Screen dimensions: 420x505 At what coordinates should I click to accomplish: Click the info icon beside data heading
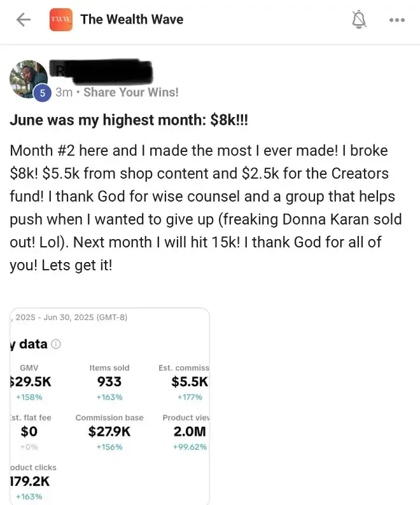(x=56, y=344)
